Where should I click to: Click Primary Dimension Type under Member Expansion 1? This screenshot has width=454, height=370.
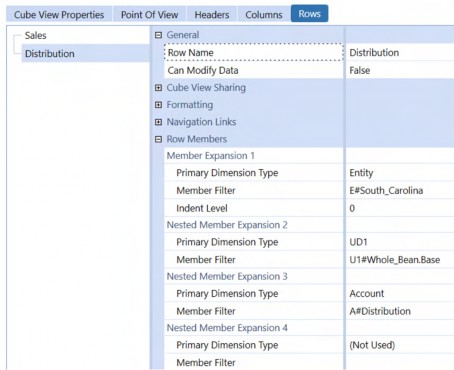pos(227,173)
